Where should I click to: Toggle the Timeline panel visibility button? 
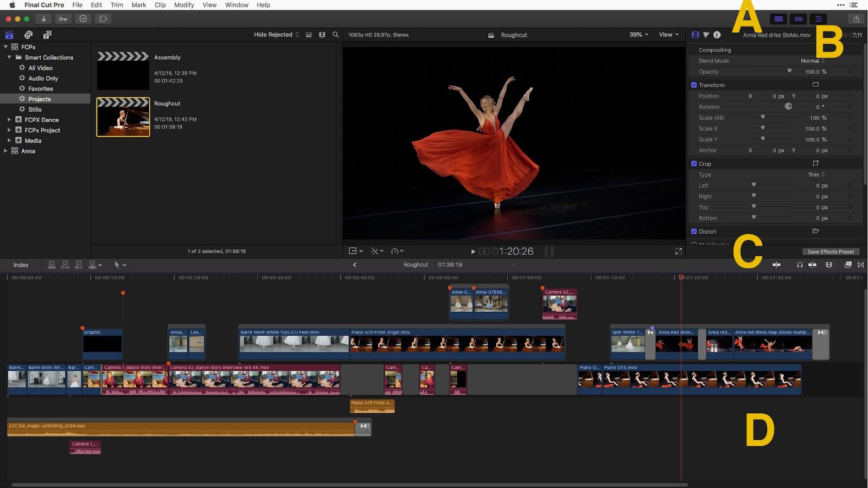coord(799,19)
